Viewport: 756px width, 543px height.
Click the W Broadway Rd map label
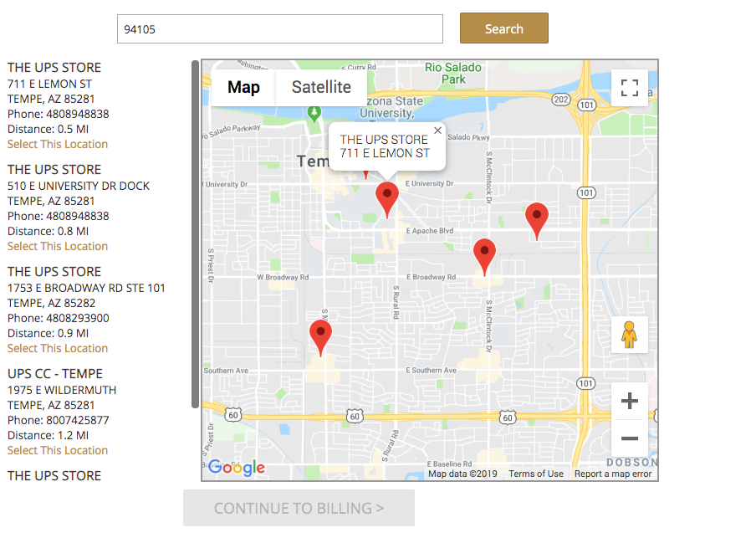tap(283, 277)
